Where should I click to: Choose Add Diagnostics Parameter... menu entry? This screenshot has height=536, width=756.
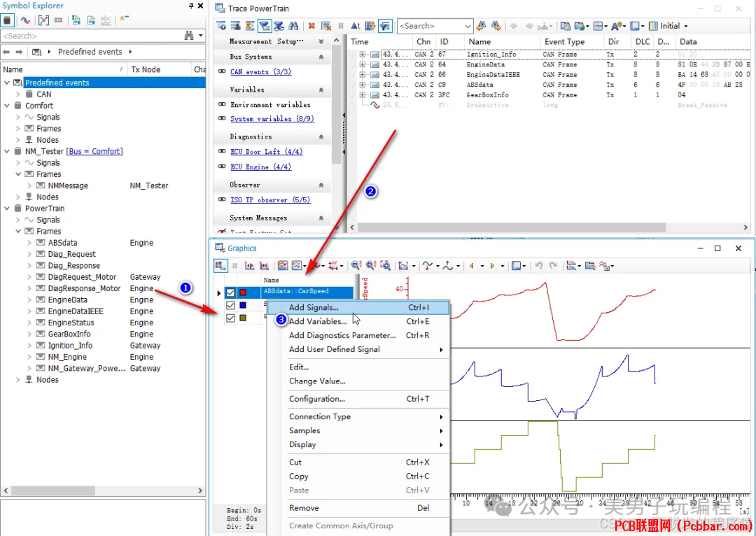[358, 335]
